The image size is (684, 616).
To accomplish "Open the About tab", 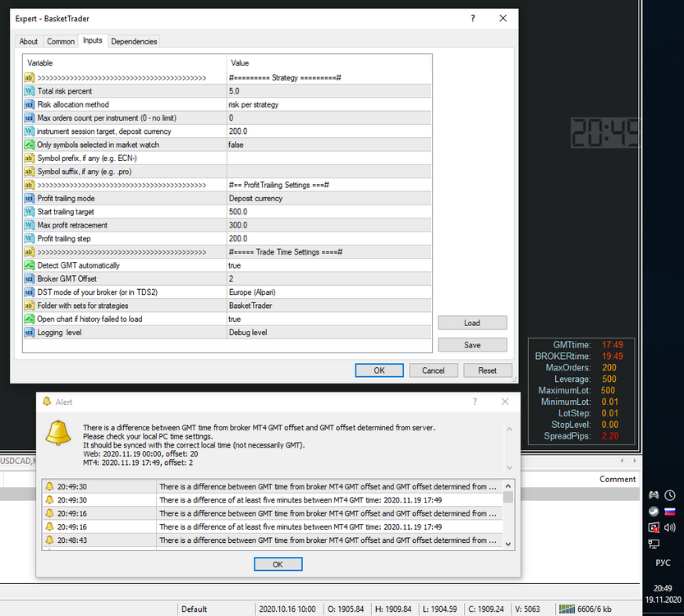I will coord(29,41).
